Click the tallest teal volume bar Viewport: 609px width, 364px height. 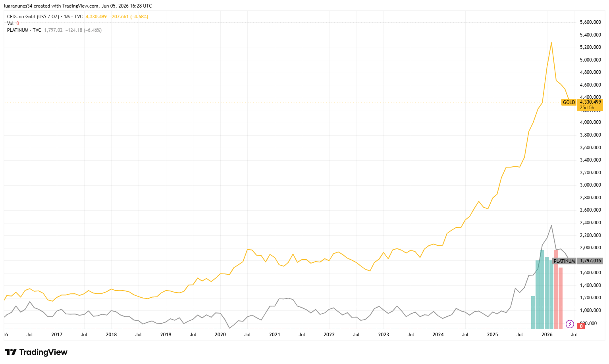[x=542, y=289]
